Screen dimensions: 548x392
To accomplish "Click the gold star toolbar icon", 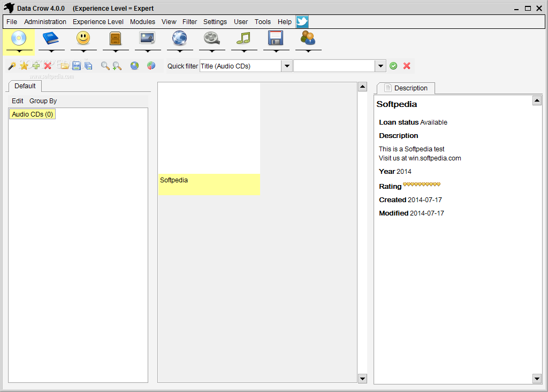I will click(24, 66).
